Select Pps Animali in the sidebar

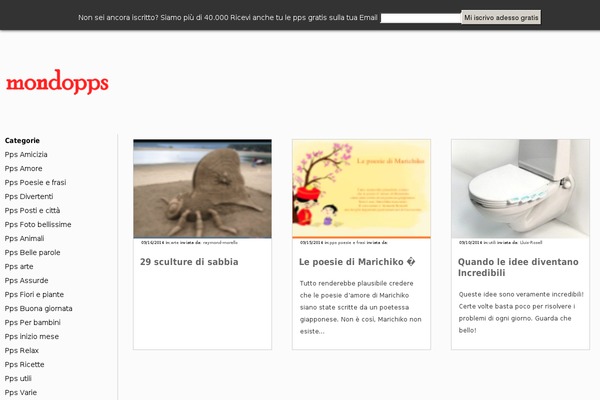pyautogui.click(x=24, y=239)
